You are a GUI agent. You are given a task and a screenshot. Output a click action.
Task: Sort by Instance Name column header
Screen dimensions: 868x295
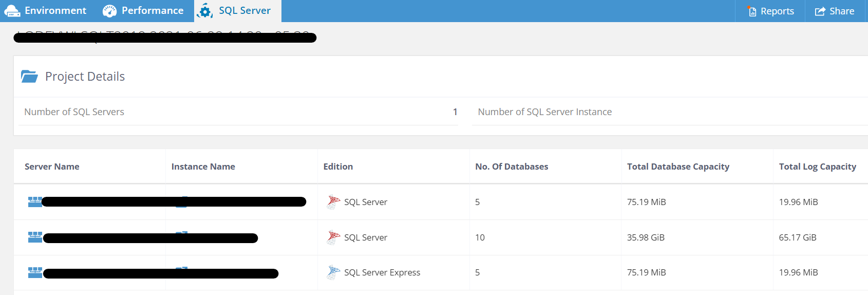tap(203, 167)
